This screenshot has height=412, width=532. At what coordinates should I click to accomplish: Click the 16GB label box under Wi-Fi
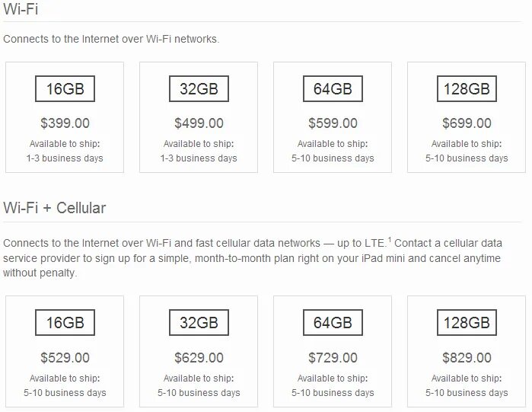point(65,88)
